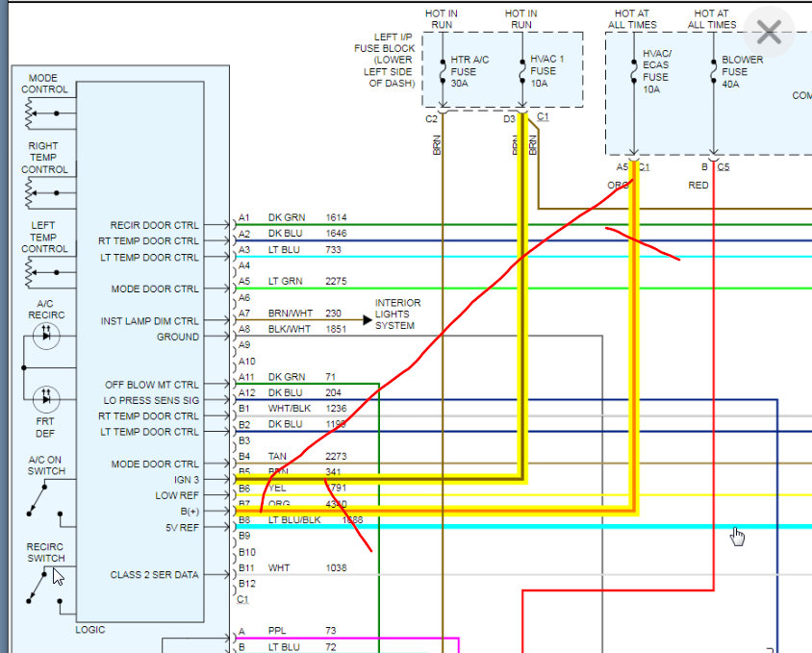Click the C2 connector terminal label
The image size is (812, 653).
pyautogui.click(x=431, y=119)
